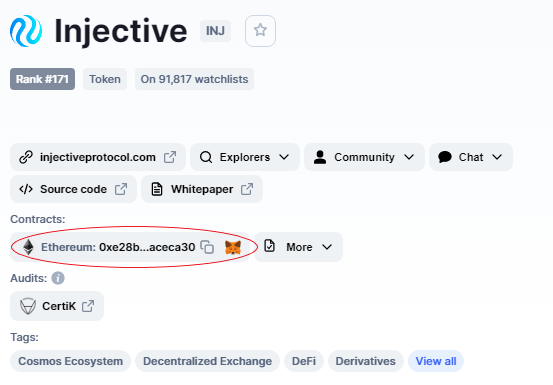Select the DeFi tag
Viewport: 553px width, 385px height.
point(304,361)
